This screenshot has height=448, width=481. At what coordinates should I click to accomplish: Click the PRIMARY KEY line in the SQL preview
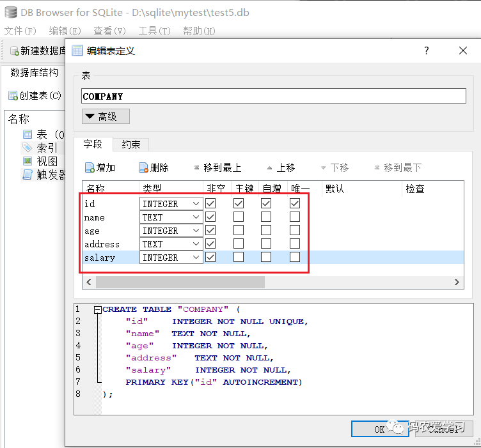[214, 382]
